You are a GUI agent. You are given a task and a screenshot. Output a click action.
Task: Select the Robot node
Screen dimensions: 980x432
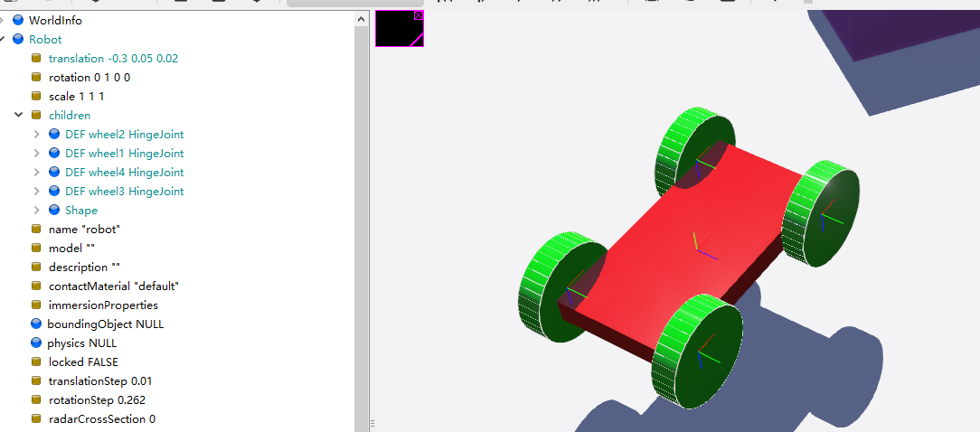coord(45,40)
